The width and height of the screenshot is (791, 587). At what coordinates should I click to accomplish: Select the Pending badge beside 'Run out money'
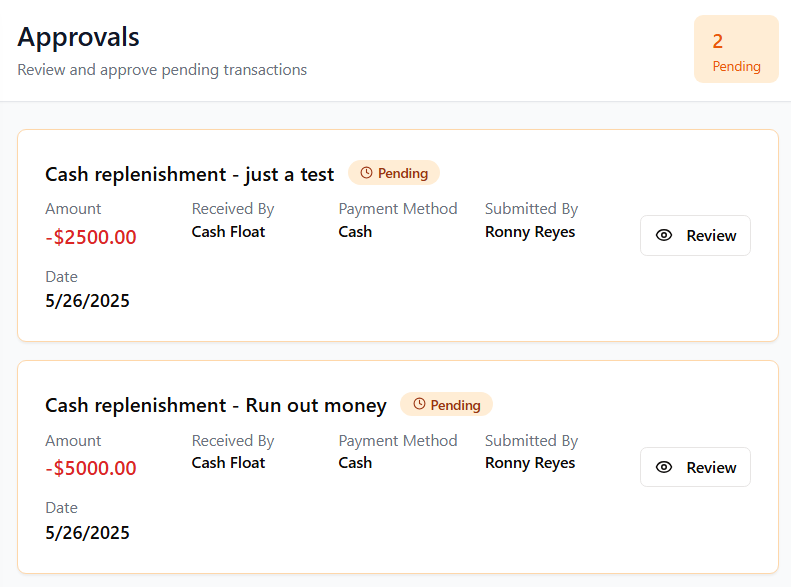(x=446, y=405)
